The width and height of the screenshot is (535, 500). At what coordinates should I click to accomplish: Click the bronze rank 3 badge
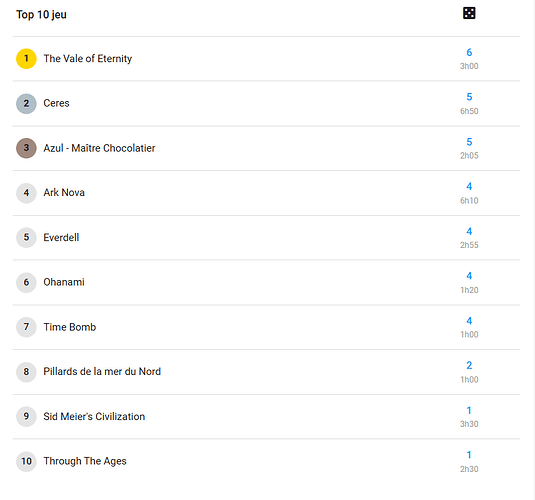click(x=26, y=148)
